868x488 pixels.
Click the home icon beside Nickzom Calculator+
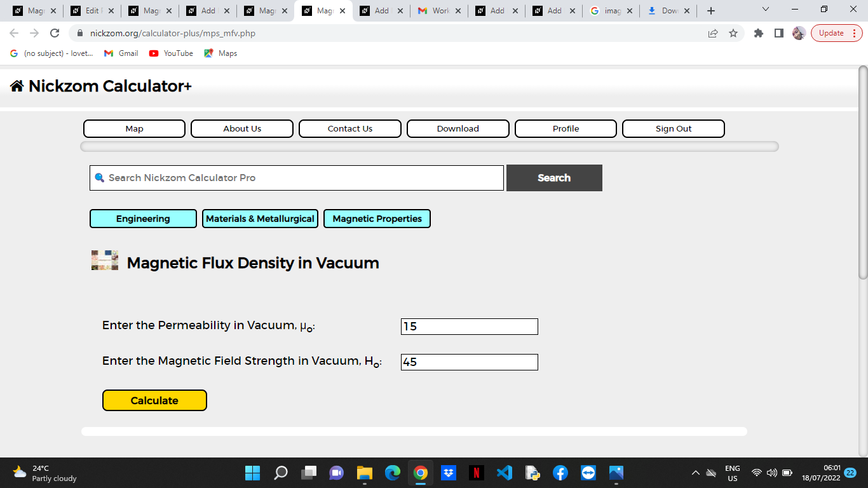coord(17,86)
